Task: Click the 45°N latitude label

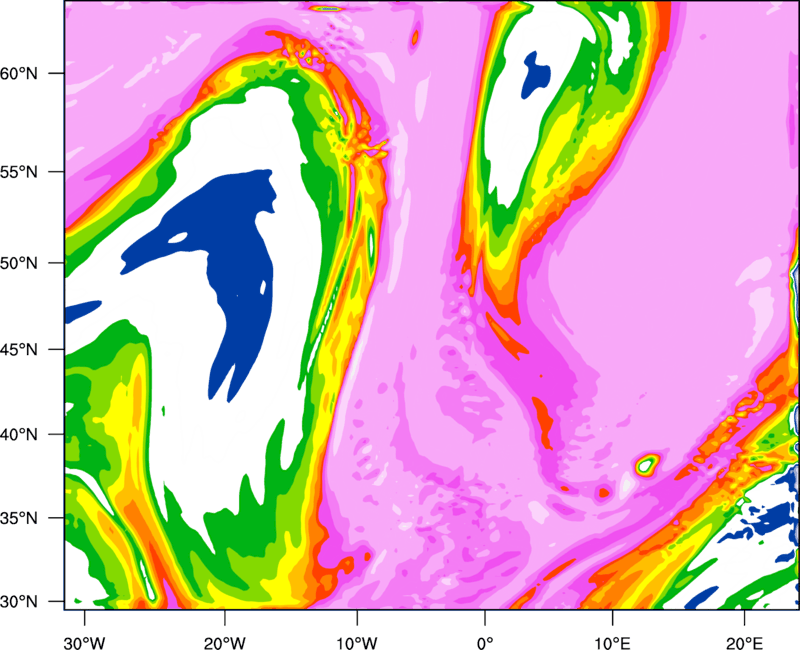Action: (x=19, y=349)
